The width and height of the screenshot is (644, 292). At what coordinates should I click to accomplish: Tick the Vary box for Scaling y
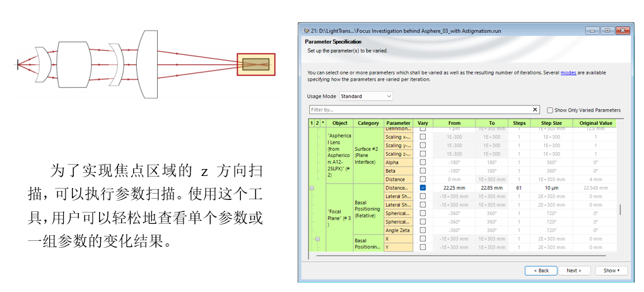423,146
